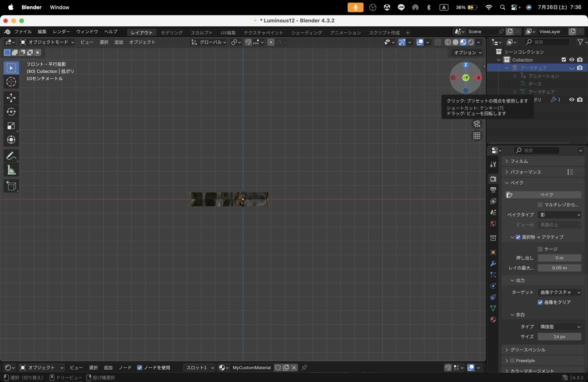
Task: Select the Scale tool
Action: pos(11,126)
